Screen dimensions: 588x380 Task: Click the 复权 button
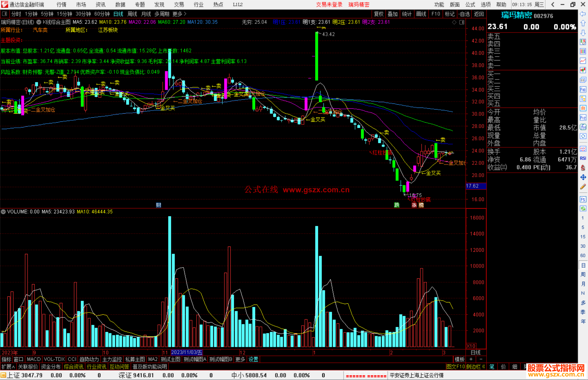click(x=378, y=14)
